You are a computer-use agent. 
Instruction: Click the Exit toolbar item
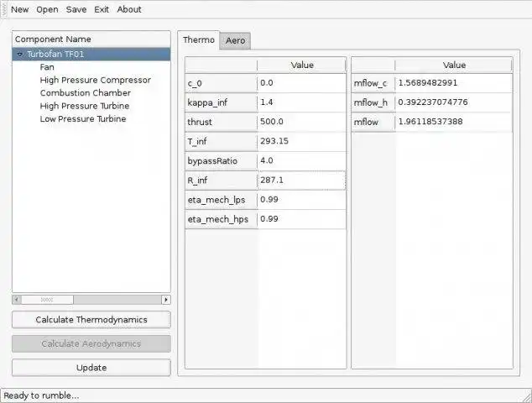(x=102, y=9)
